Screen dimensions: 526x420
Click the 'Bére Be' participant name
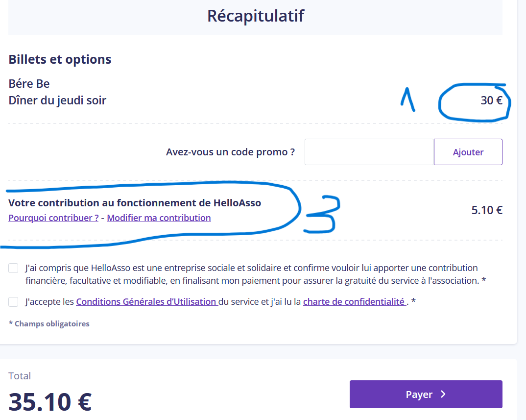(x=29, y=84)
